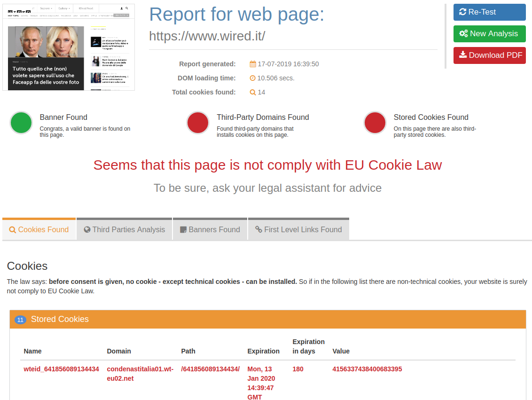Click the Domain column header
The image size is (532, 400).
(x=119, y=351)
